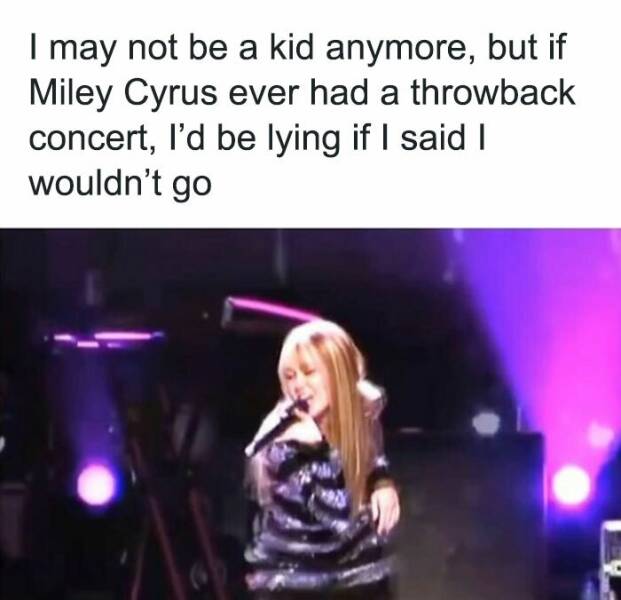Image resolution: width=621 pixels, height=600 pixels.
Task: Click the name "Miley Cyrus" in the caption
Action: coord(123,95)
